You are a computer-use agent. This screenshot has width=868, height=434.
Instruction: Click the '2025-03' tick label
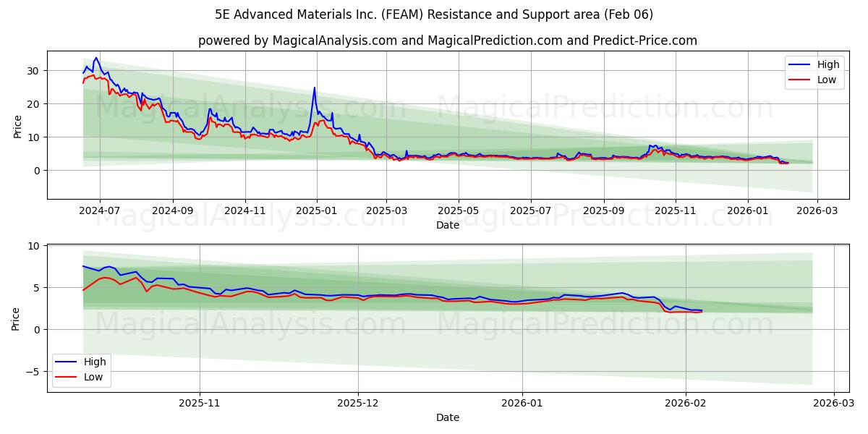click(386, 210)
